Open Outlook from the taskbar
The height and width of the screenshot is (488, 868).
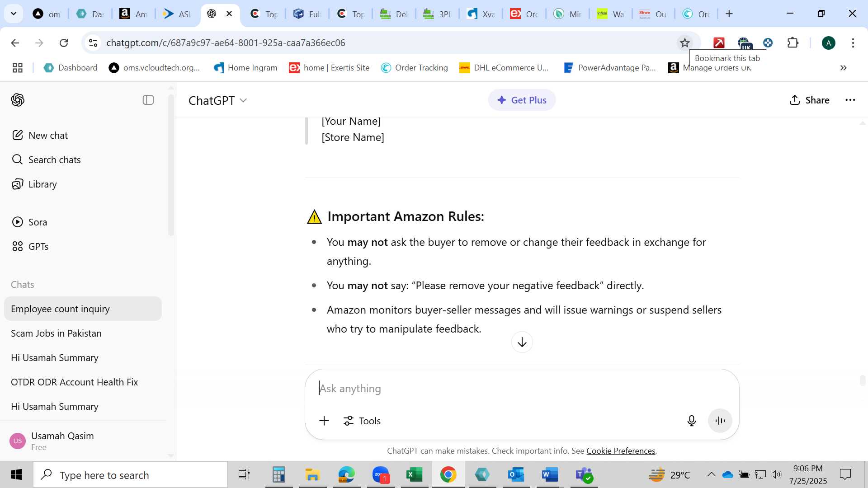516,475
